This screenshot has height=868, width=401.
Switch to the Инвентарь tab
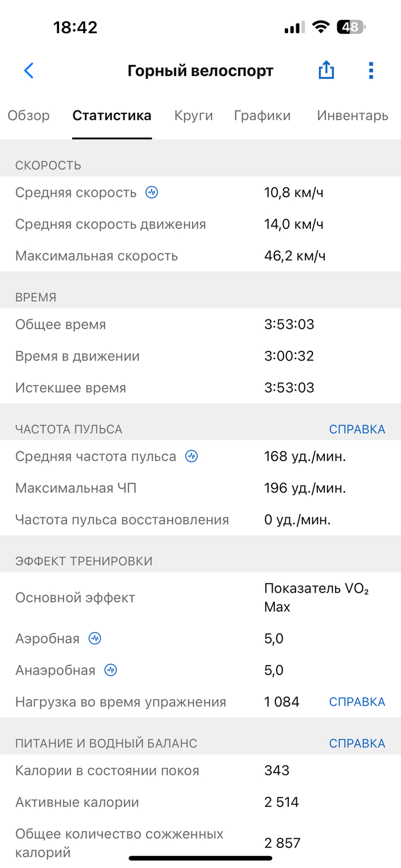[352, 116]
